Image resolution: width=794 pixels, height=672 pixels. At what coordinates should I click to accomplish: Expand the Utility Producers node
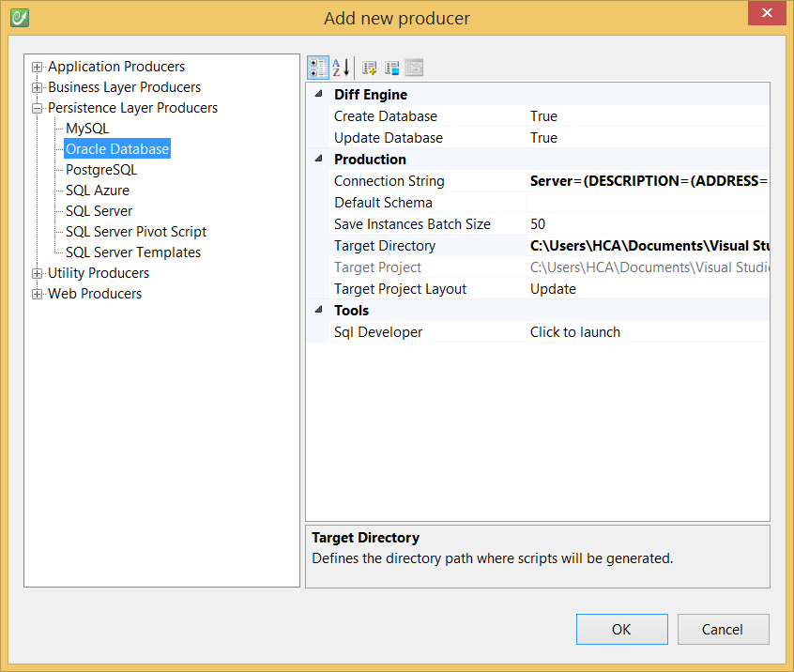coord(38,273)
